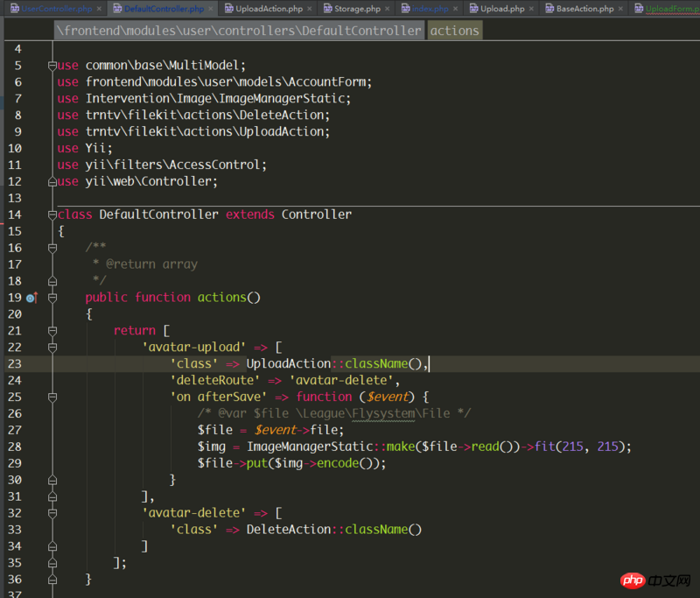Open the Storage.php editor tab
Screen dimensions: 700x598
(357, 9)
